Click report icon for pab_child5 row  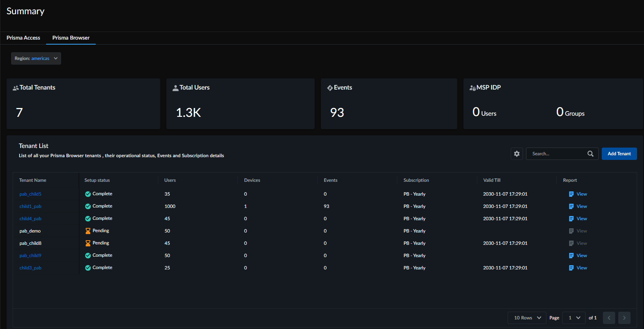tap(571, 194)
